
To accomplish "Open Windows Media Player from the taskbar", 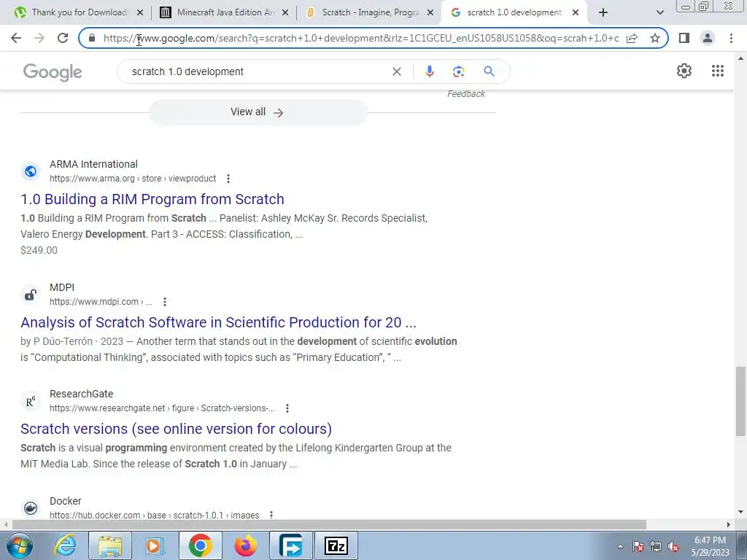I will coord(155,545).
